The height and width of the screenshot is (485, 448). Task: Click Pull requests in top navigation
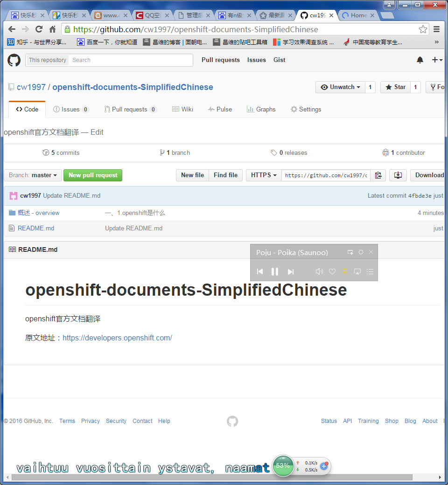pyautogui.click(x=221, y=60)
